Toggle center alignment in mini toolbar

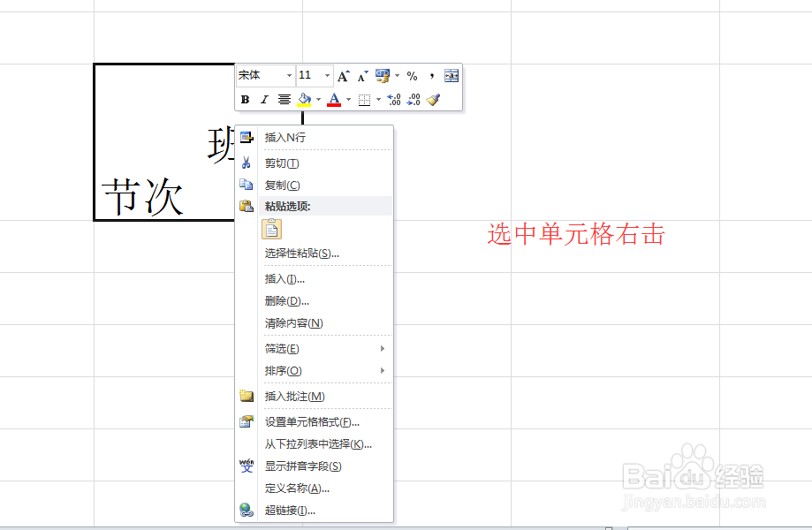point(285,99)
